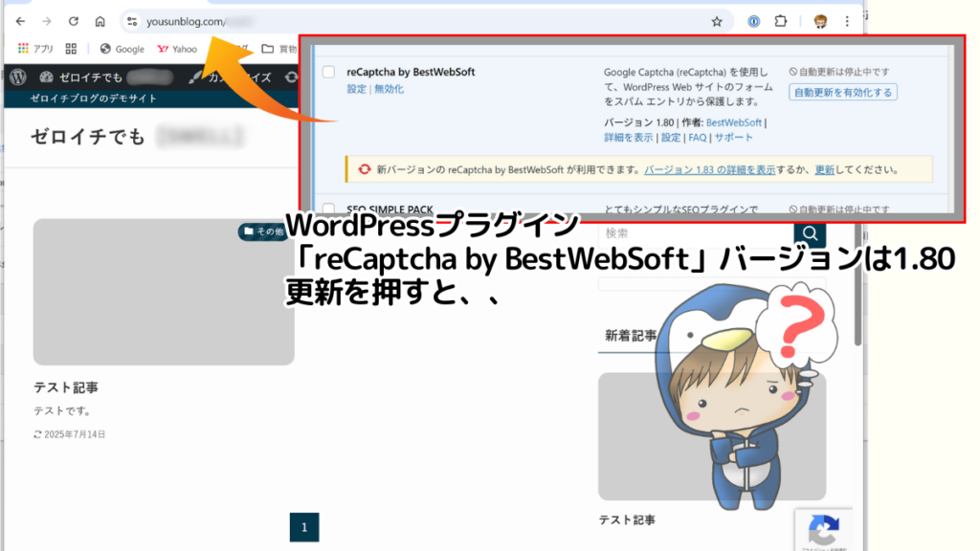Image resolution: width=980 pixels, height=551 pixels.
Task: Reload the page with refresh icon
Action: pyautogui.click(x=73, y=21)
